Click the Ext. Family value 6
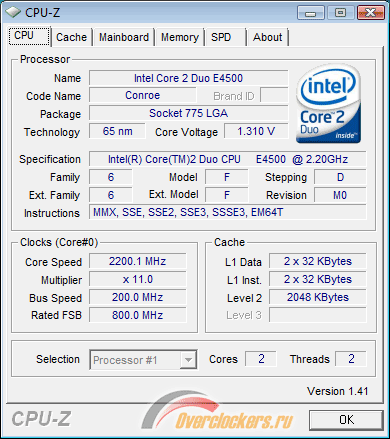 pyautogui.click(x=111, y=195)
